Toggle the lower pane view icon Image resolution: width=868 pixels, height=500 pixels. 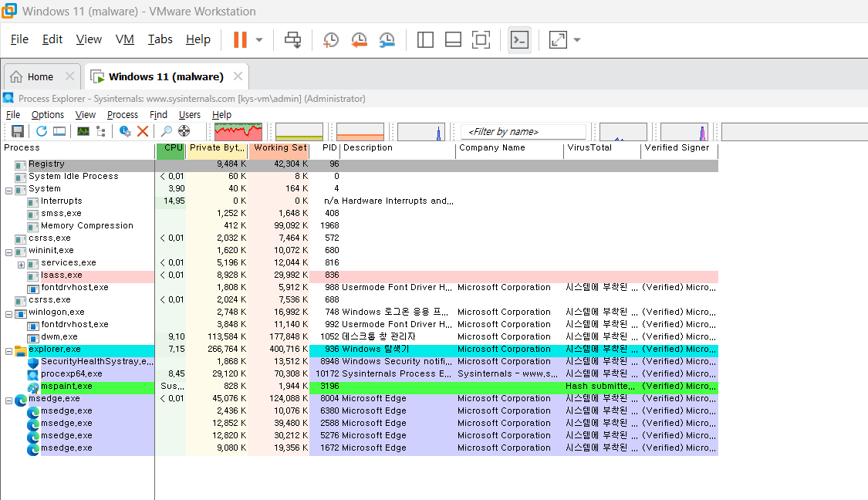[59, 131]
